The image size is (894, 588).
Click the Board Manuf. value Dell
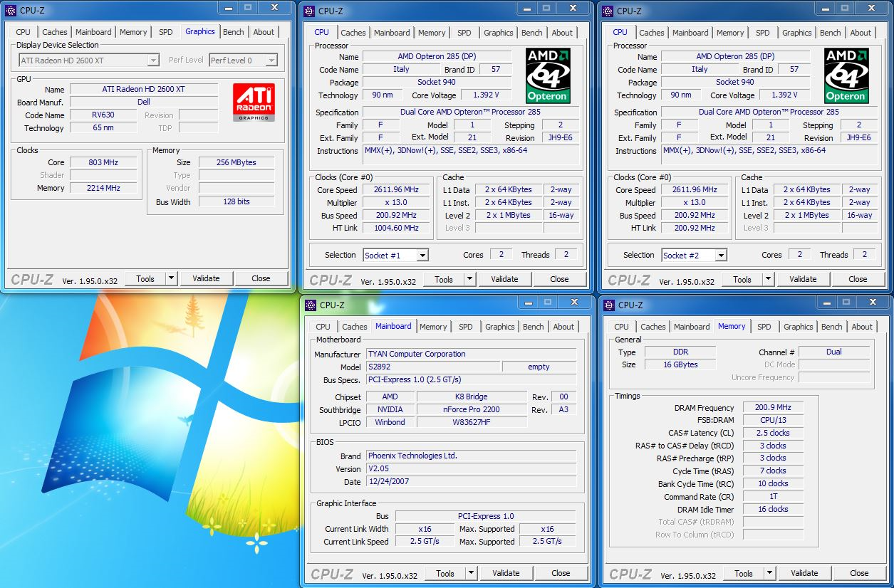point(144,103)
